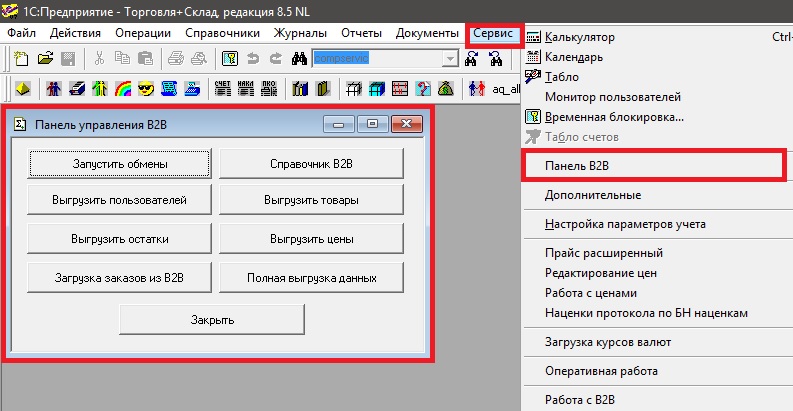The height and width of the screenshot is (411, 793).
Task: Click the Print printer icon
Action: coord(175,59)
